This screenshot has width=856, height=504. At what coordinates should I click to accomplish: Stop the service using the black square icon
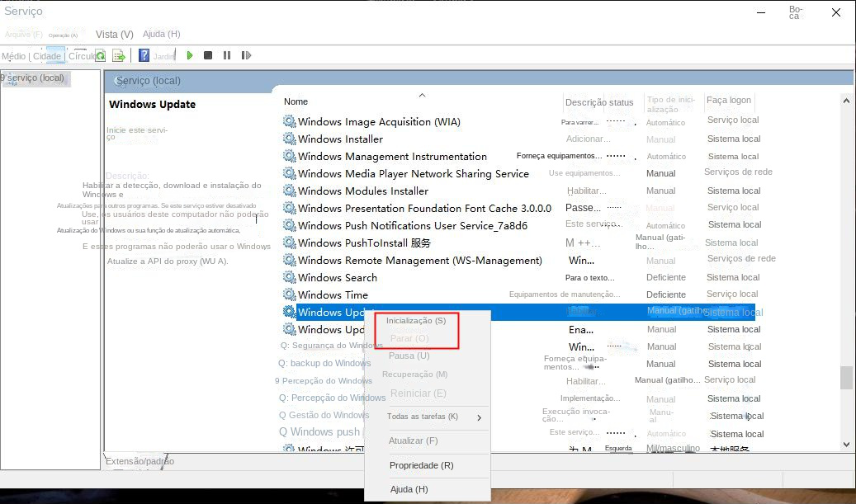tap(208, 55)
